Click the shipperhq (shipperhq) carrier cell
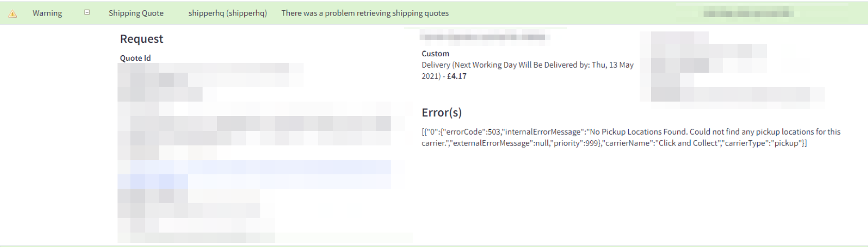The width and height of the screenshot is (868, 247). pos(227,13)
